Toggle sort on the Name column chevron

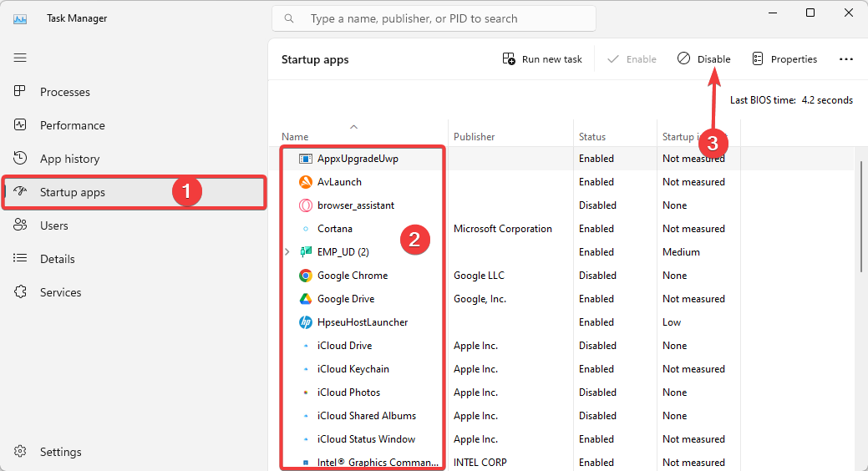click(353, 127)
